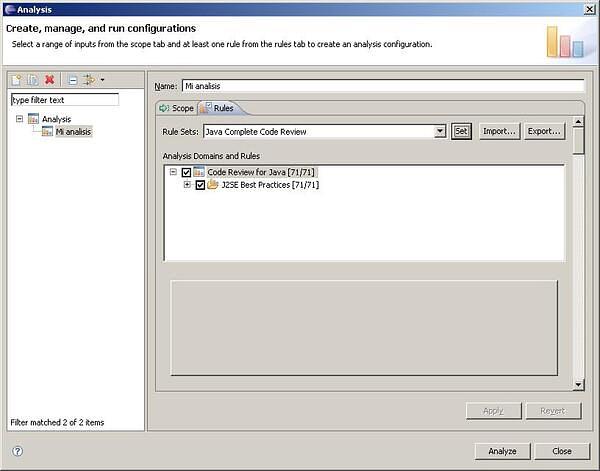Click the New launch configuration icon
This screenshot has height=471, width=600.
(x=16, y=80)
